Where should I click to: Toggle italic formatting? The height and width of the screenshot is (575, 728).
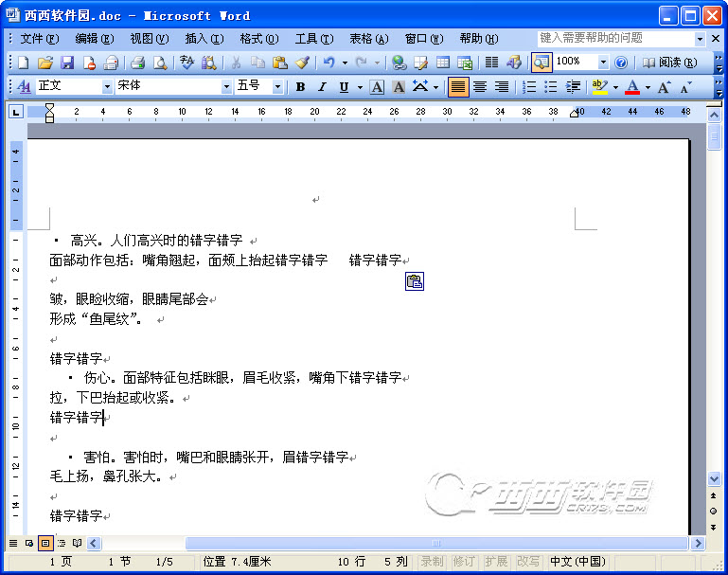(322, 87)
